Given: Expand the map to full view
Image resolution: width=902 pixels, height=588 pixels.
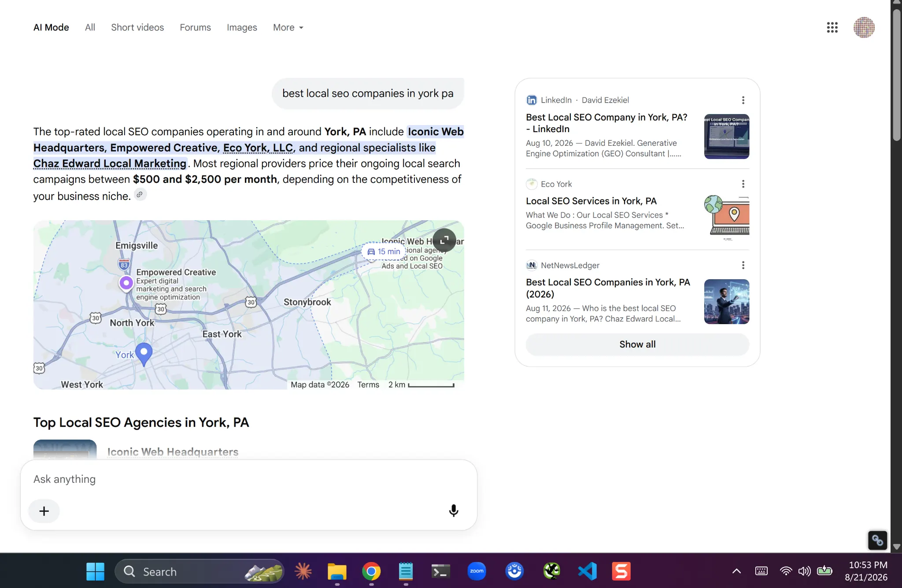Looking at the screenshot, I should [x=444, y=240].
